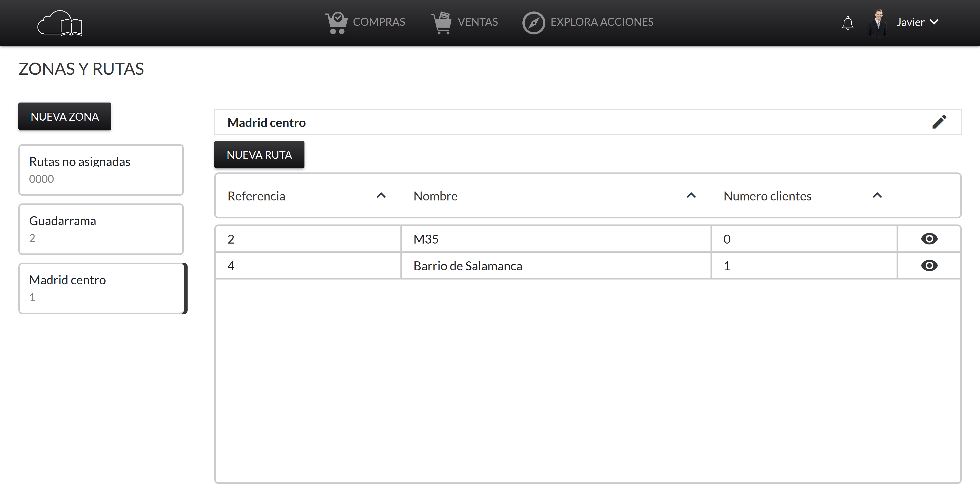Click the Ventas cart icon
The width and height of the screenshot is (980, 495).
pyautogui.click(x=441, y=23)
